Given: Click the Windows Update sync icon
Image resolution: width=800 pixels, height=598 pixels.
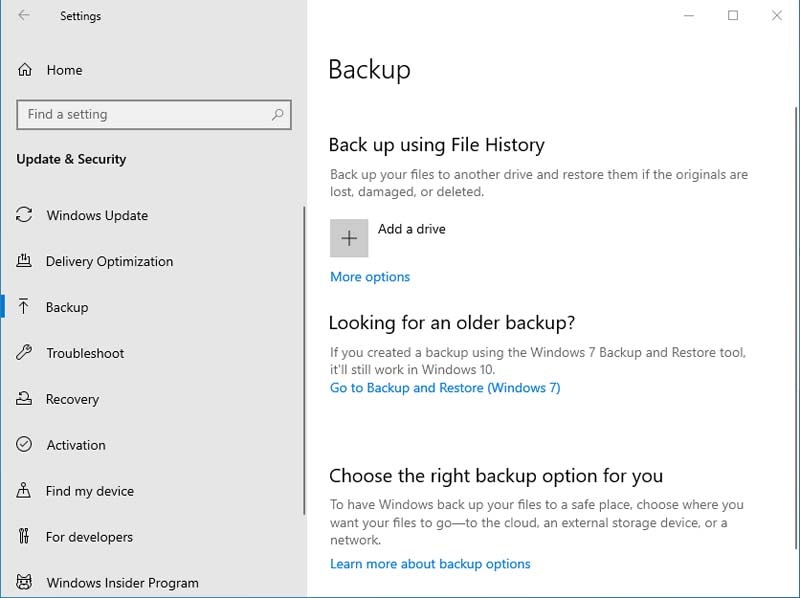Looking at the screenshot, I should 25,216.
